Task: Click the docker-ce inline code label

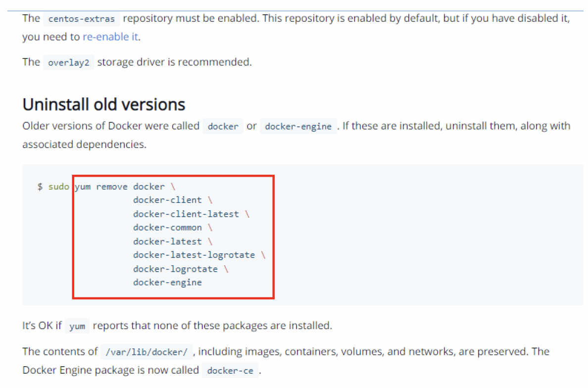Action: click(230, 370)
